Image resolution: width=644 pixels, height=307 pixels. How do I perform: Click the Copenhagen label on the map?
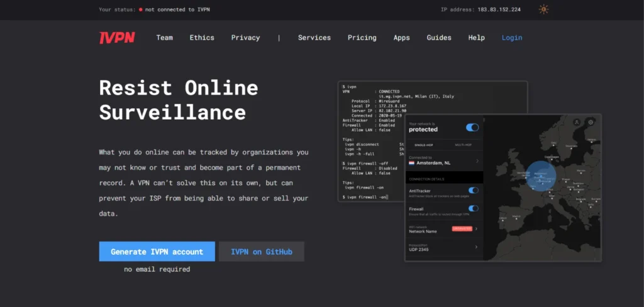coord(552,157)
